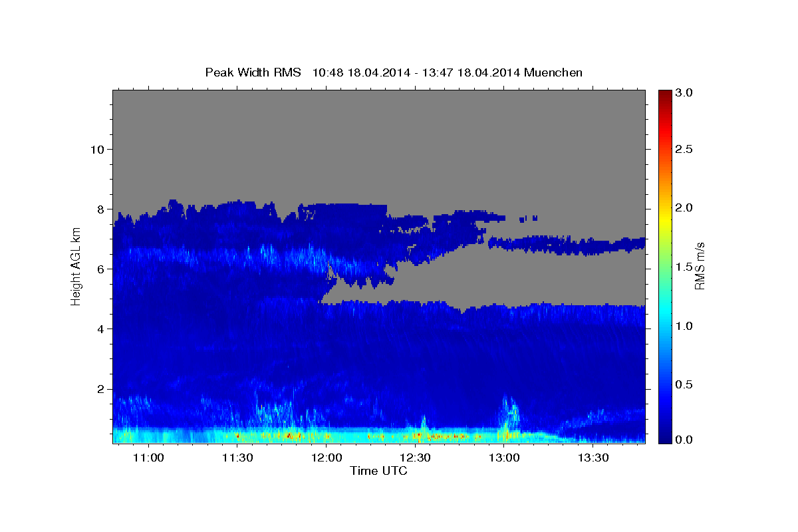Screen dimensions: 798x532
Task: Select the x-axis tick label 11:30
Action: [237, 458]
